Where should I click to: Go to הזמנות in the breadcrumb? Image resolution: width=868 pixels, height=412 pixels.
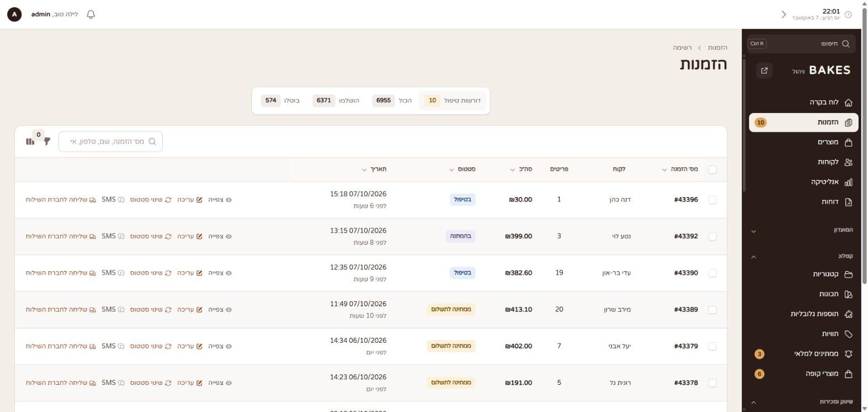(717, 48)
